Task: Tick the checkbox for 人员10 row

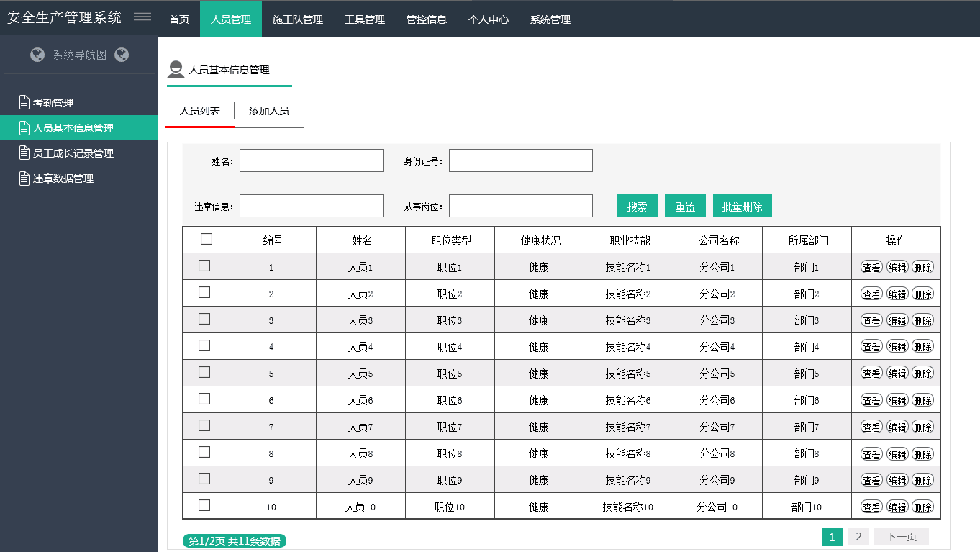Action: pos(204,505)
